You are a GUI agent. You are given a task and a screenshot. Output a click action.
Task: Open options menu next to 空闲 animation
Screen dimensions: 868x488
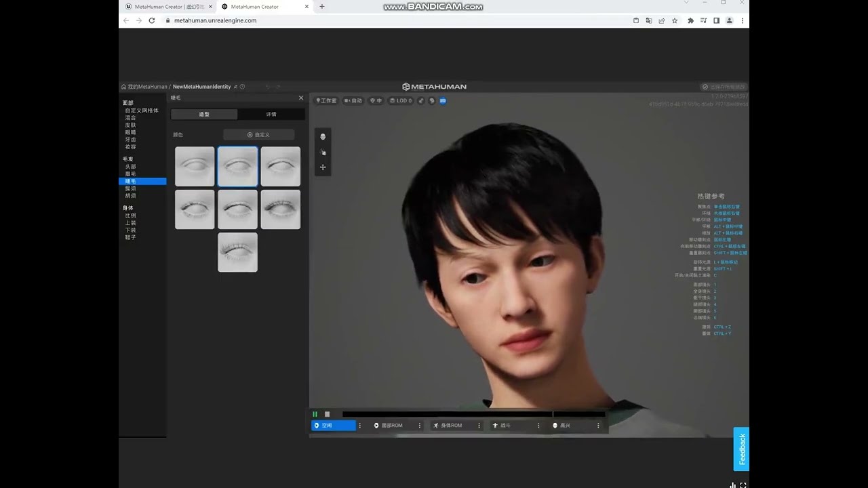point(359,426)
